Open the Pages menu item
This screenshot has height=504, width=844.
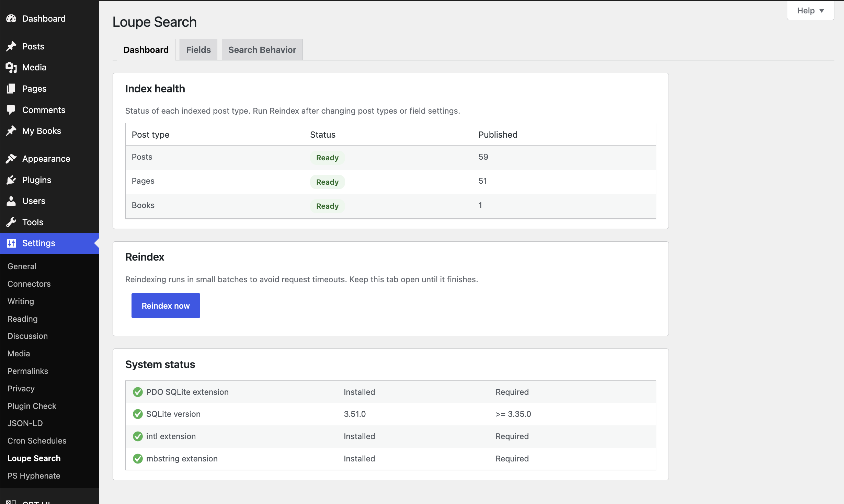pos(49,89)
